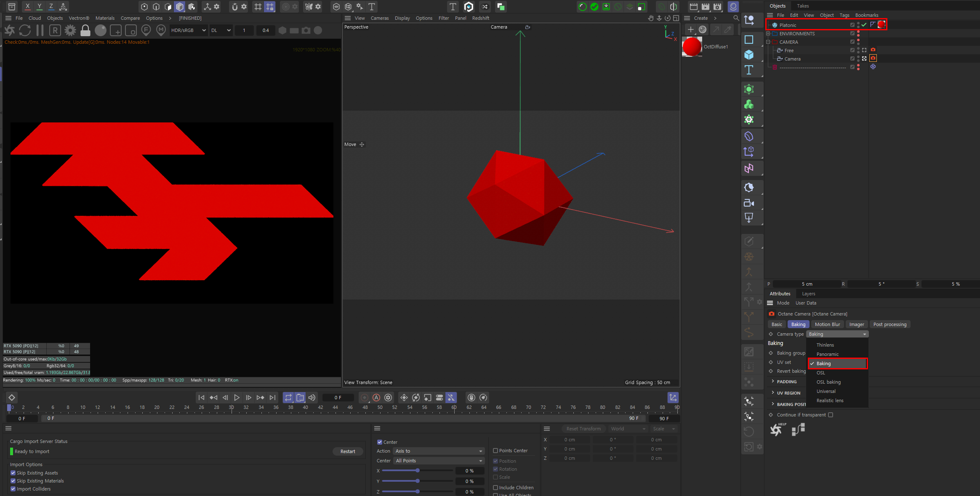Viewport: 980px width, 496px height.
Task: Select the OctDiffuse1 red material thumbnail
Action: (x=692, y=46)
